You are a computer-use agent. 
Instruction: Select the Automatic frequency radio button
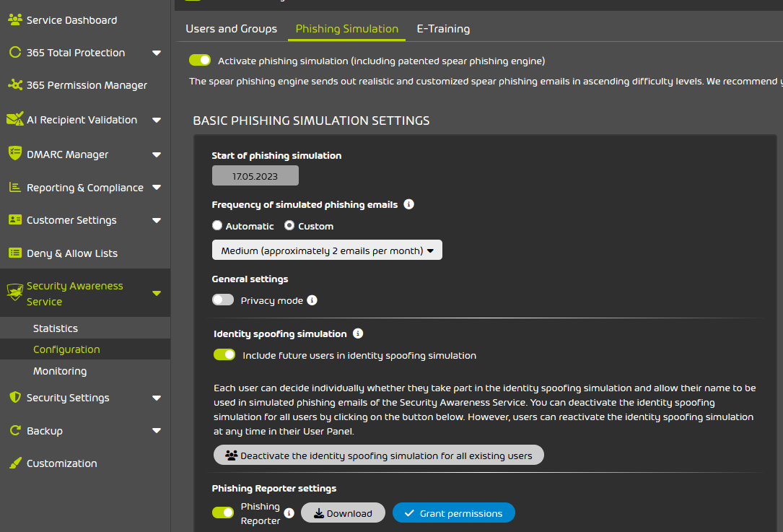tap(216, 225)
